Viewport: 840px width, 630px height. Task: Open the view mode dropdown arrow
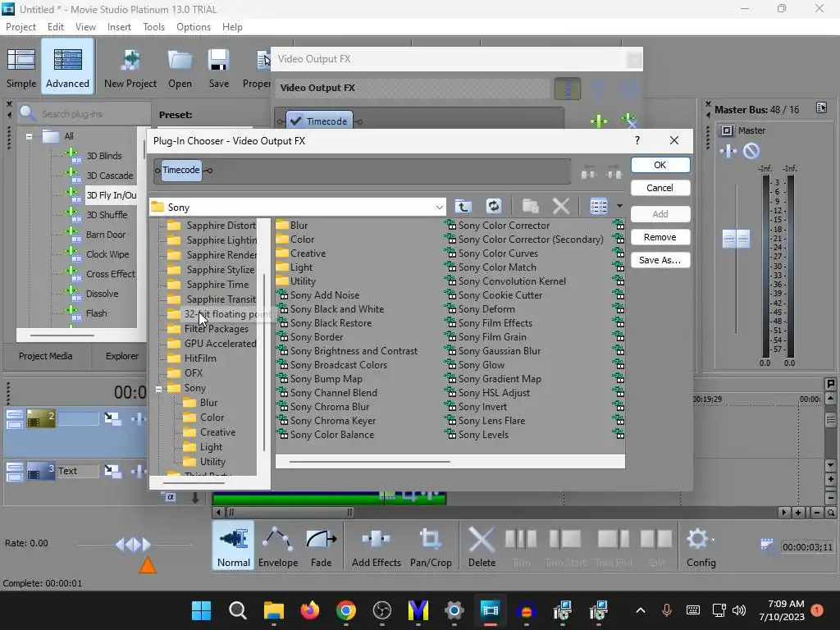coord(619,206)
